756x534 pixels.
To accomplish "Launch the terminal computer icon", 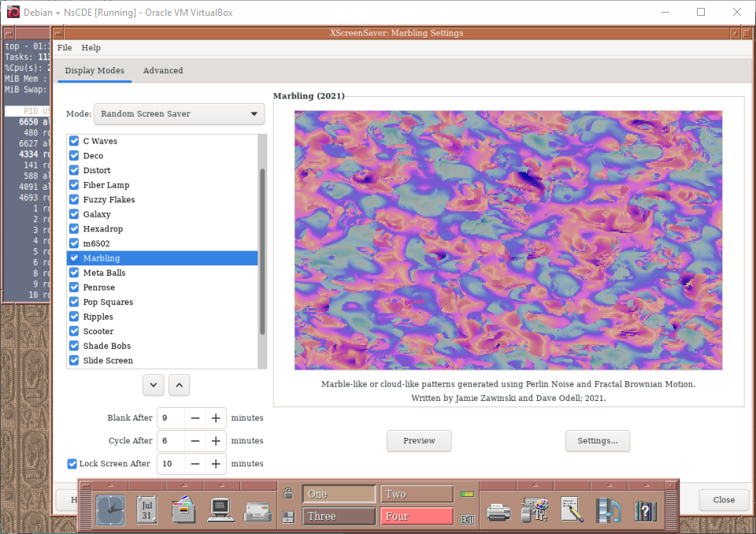I will tap(220, 510).
